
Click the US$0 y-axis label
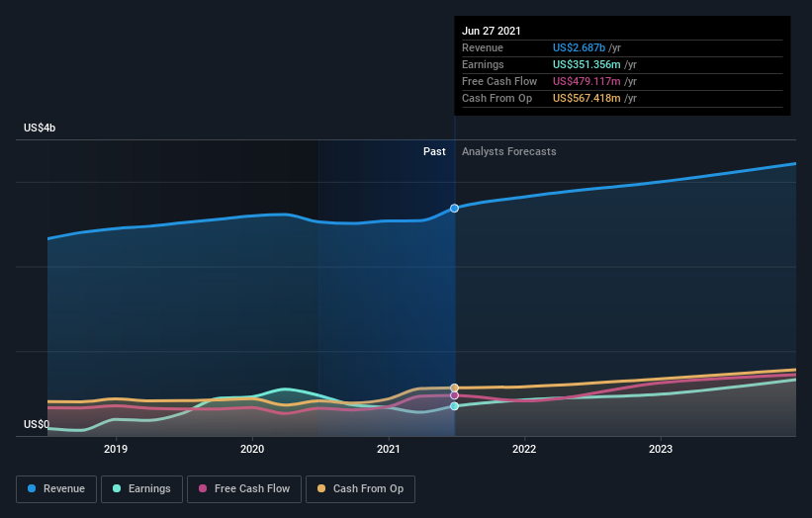[x=37, y=424]
